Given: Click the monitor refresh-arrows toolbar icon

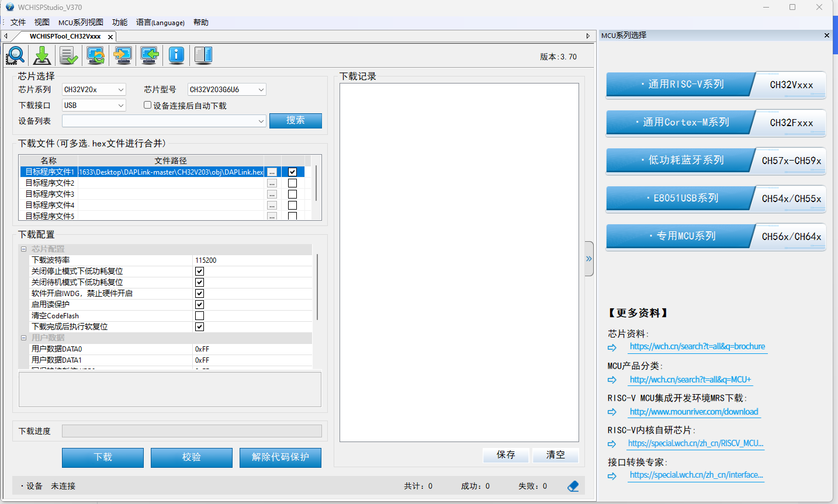Looking at the screenshot, I should click(x=96, y=55).
